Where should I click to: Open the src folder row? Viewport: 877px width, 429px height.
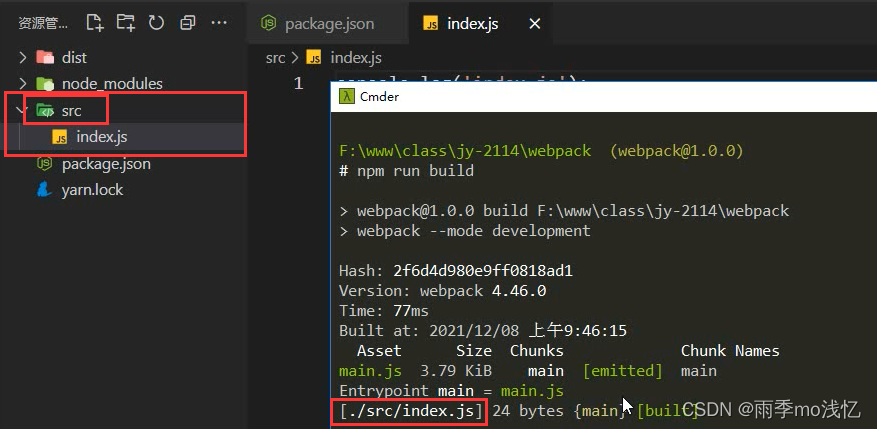125,111
